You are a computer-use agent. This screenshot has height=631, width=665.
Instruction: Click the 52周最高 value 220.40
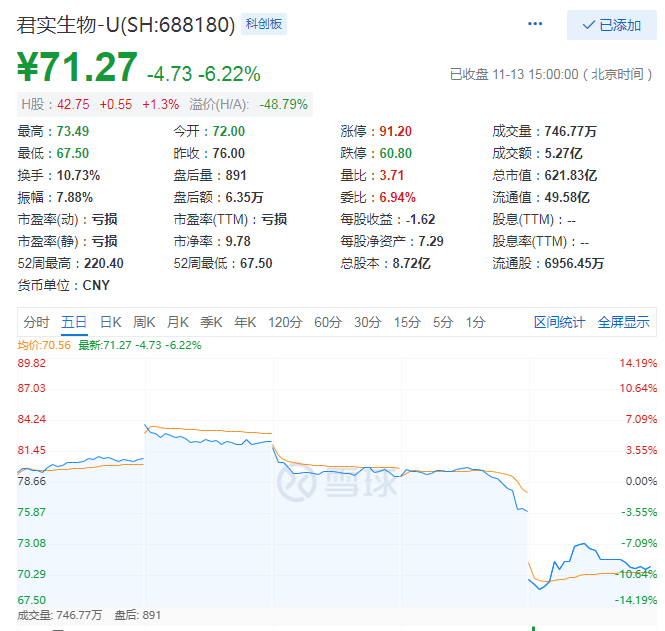103,264
